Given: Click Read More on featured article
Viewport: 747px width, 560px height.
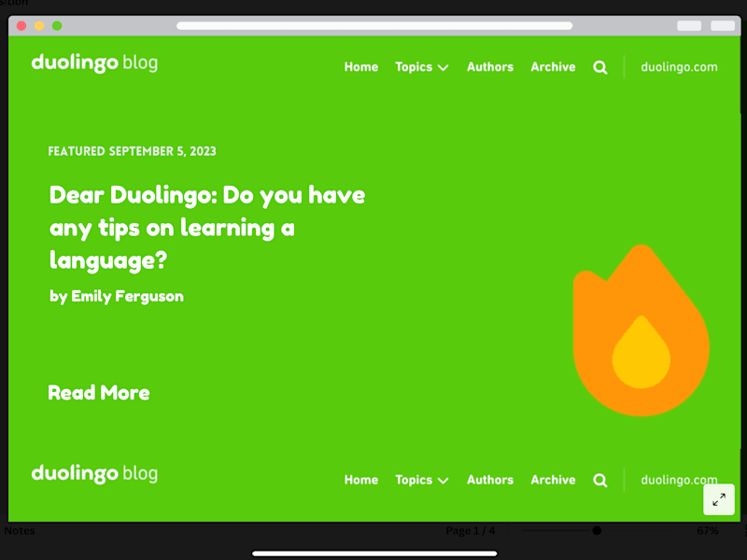Looking at the screenshot, I should [99, 393].
